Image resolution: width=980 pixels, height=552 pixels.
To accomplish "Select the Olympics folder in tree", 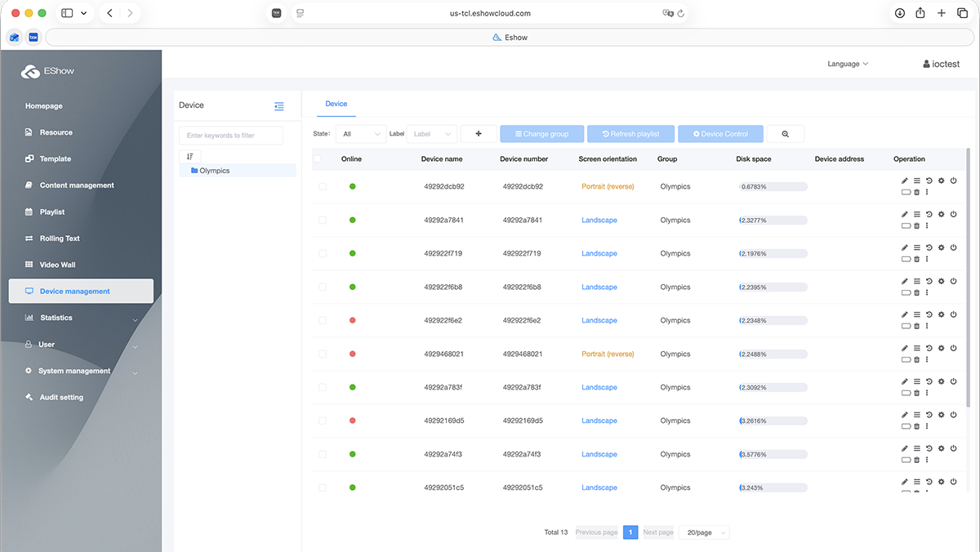I will click(238, 171).
